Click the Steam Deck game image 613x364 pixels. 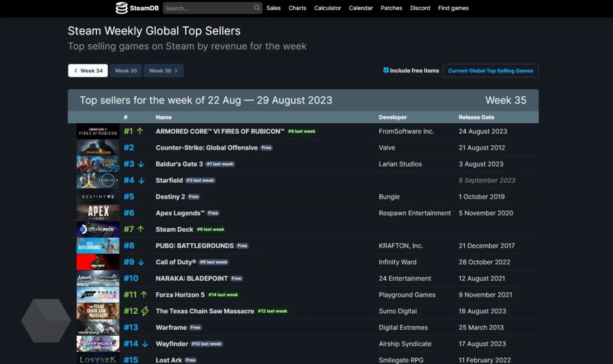[97, 229]
